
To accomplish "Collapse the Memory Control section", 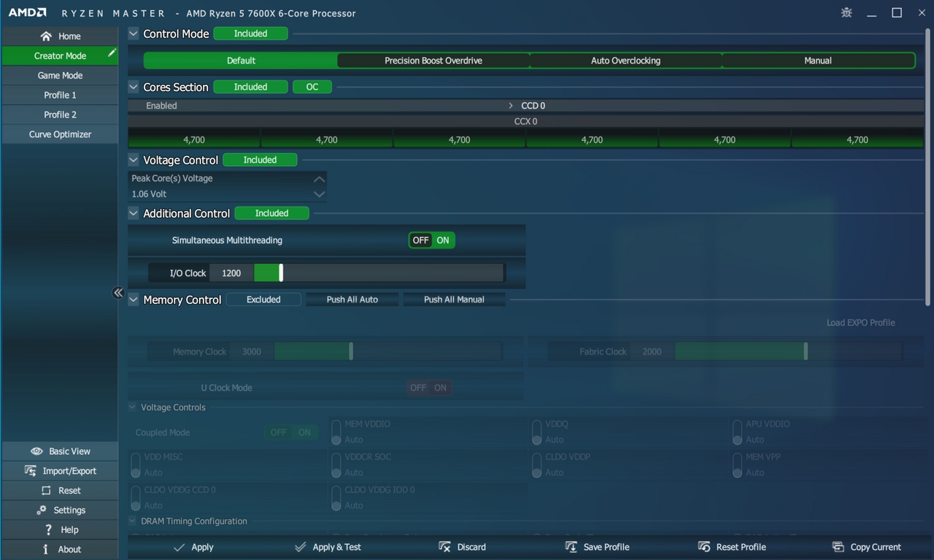I will coord(134,299).
